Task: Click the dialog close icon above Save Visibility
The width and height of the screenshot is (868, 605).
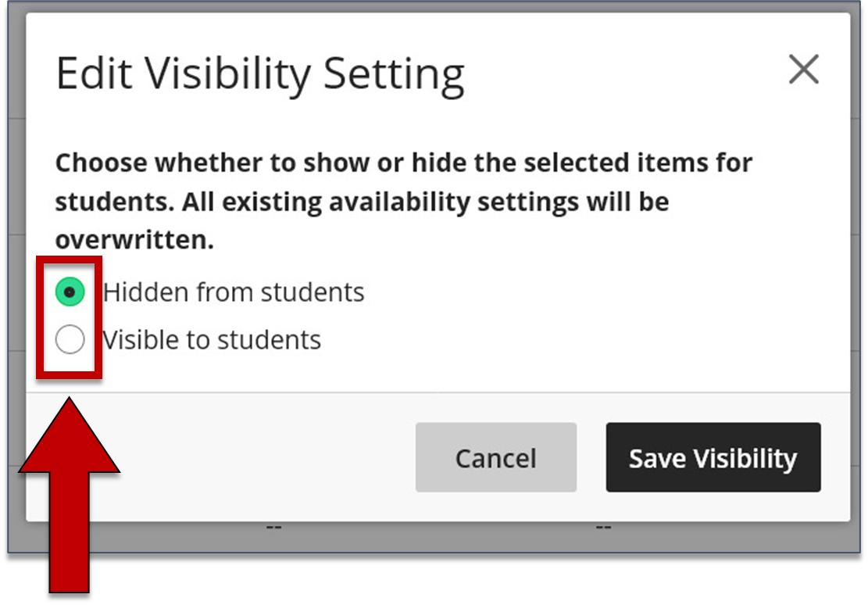Action: tap(804, 70)
